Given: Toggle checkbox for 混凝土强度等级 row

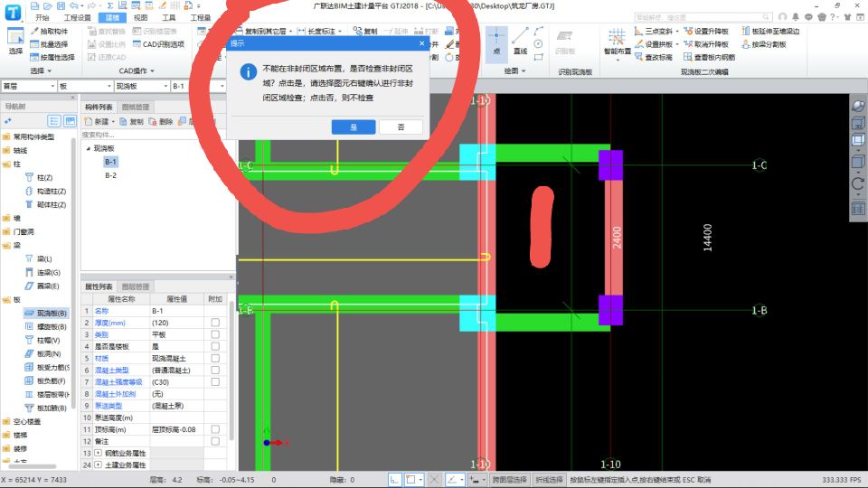Looking at the screenshot, I should 215,382.
